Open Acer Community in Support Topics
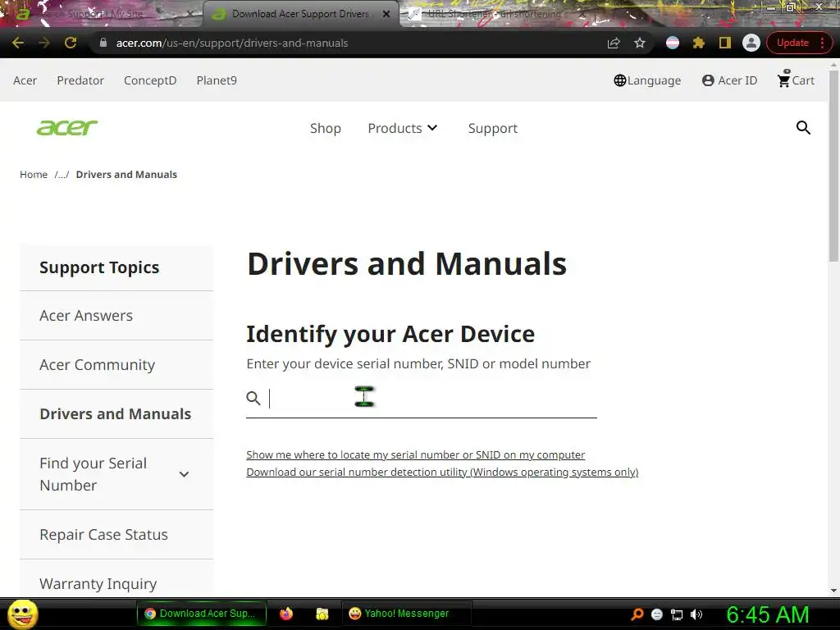This screenshot has width=840, height=630. point(116,365)
